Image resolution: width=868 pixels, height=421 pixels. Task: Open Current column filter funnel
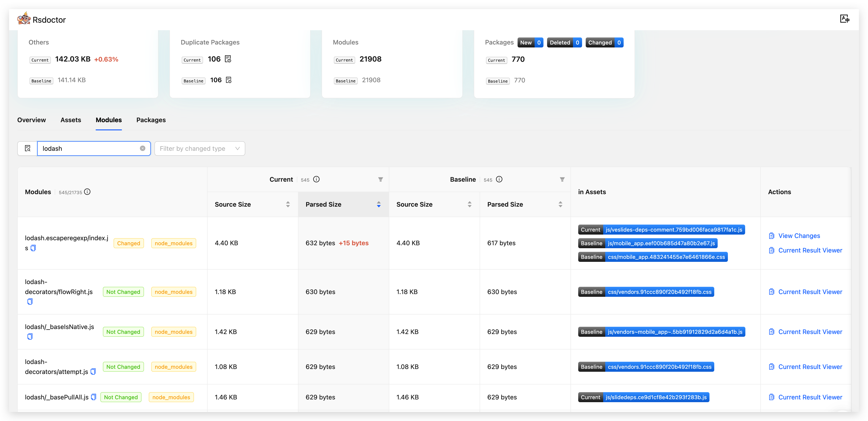tap(380, 180)
